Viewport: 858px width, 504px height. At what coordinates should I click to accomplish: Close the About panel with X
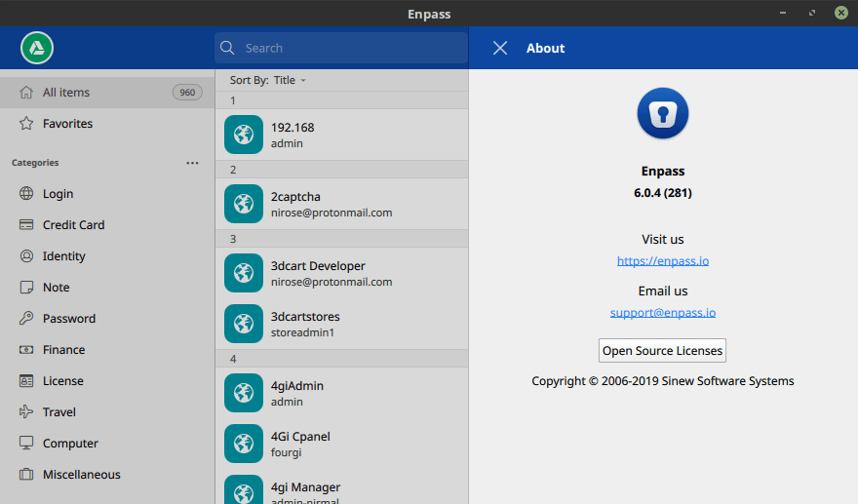pos(499,48)
